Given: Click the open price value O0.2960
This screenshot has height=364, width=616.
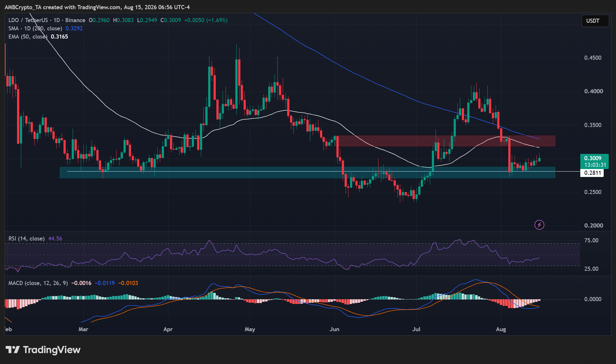Looking at the screenshot, I should tap(99, 20).
